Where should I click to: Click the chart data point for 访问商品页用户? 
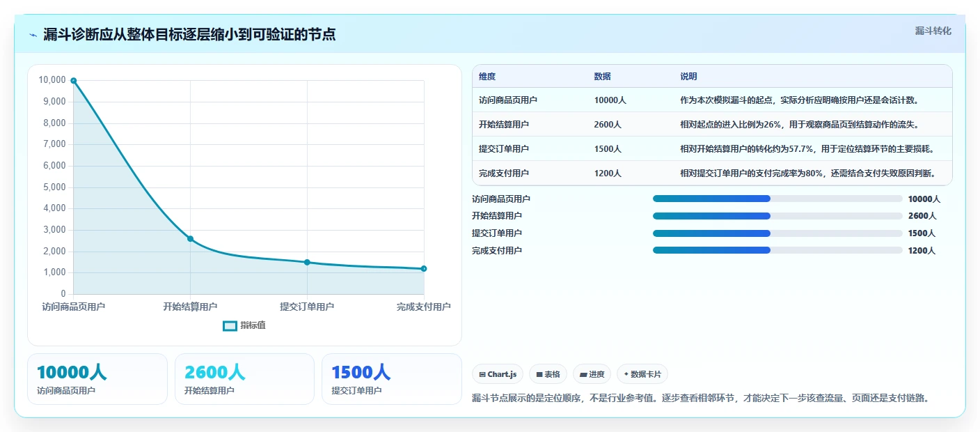tap(73, 81)
